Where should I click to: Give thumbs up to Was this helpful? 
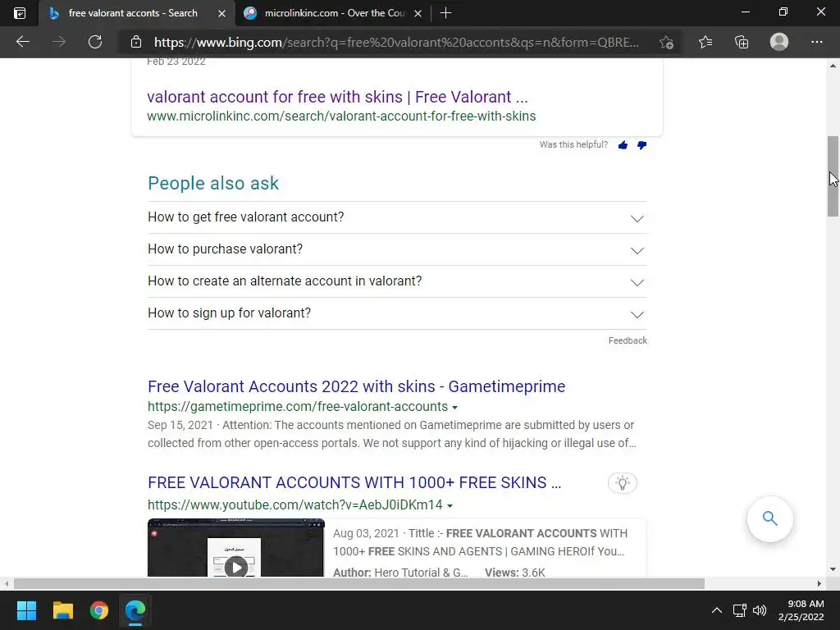[623, 145]
